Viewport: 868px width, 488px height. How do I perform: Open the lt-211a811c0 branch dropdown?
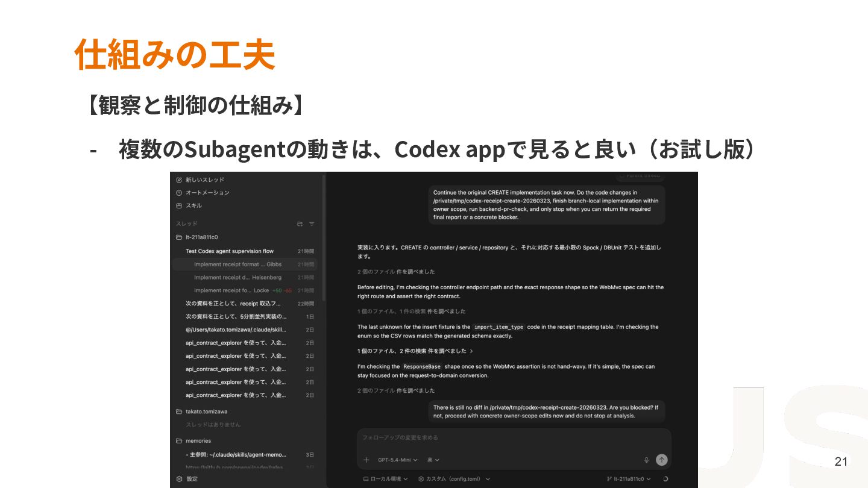629,479
